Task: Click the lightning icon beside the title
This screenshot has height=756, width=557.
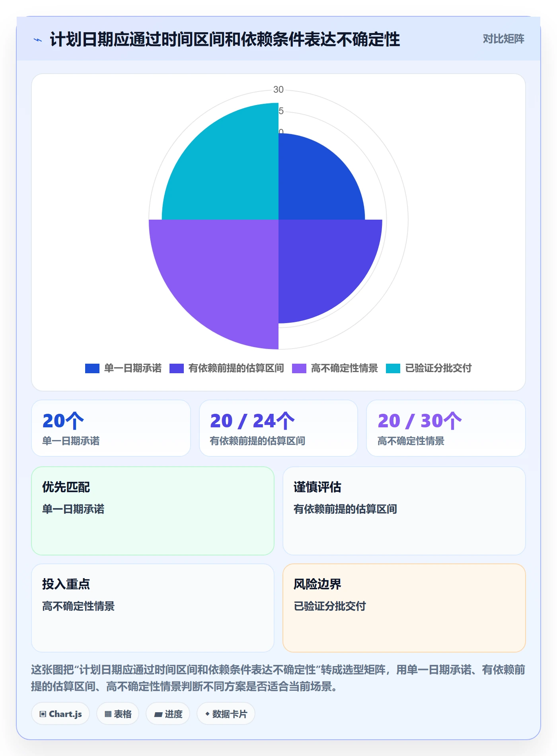Action: [x=38, y=39]
